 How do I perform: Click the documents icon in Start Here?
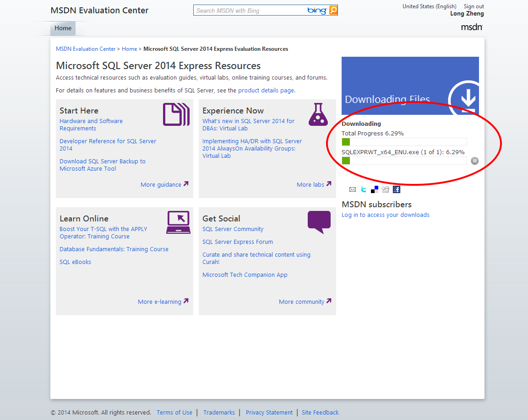[176, 114]
